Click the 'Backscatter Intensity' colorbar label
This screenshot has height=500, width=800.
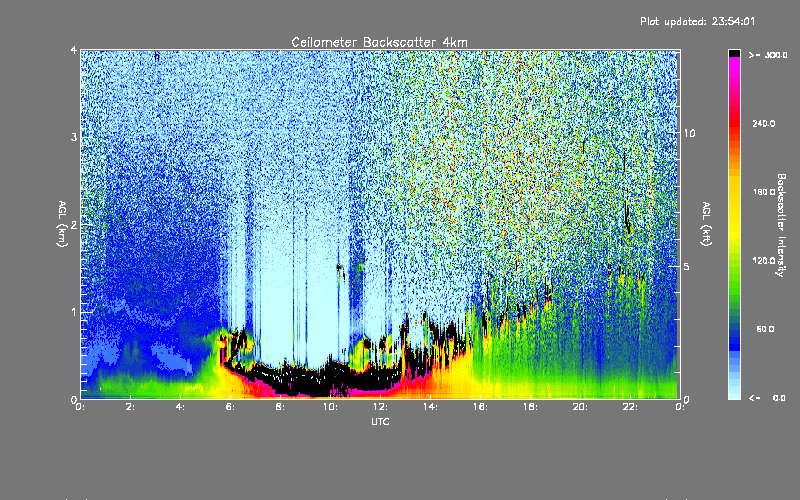click(x=781, y=225)
